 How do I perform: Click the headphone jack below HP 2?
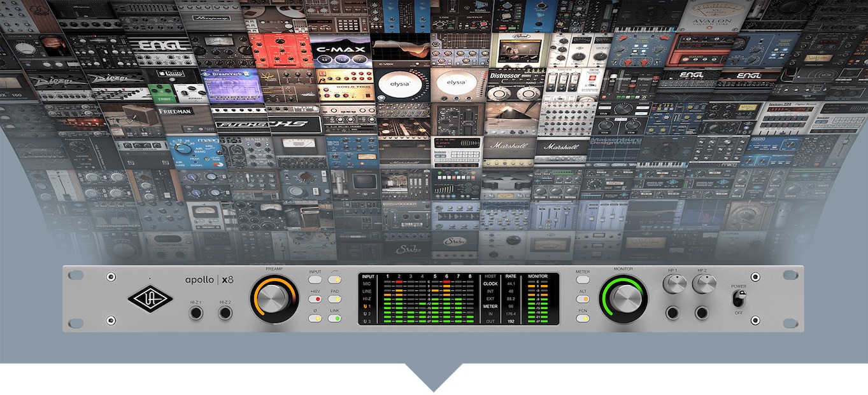pyautogui.click(x=702, y=312)
